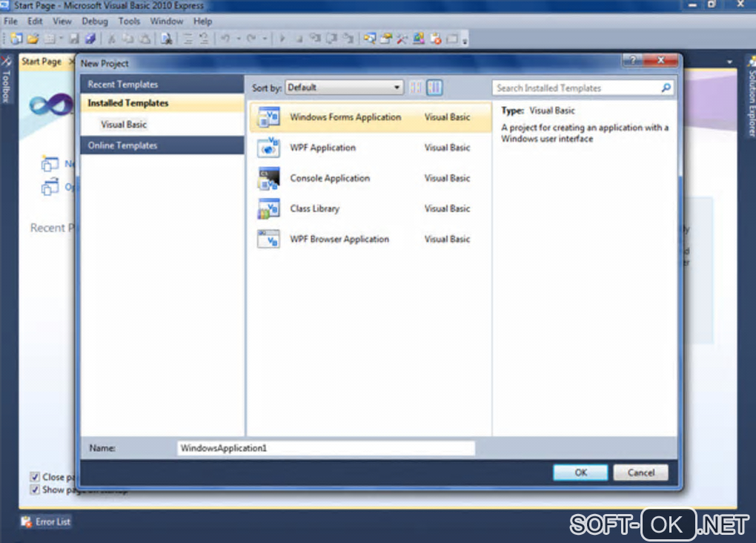Click the Copy toolbar icon
This screenshot has width=756, height=543.
click(x=127, y=39)
